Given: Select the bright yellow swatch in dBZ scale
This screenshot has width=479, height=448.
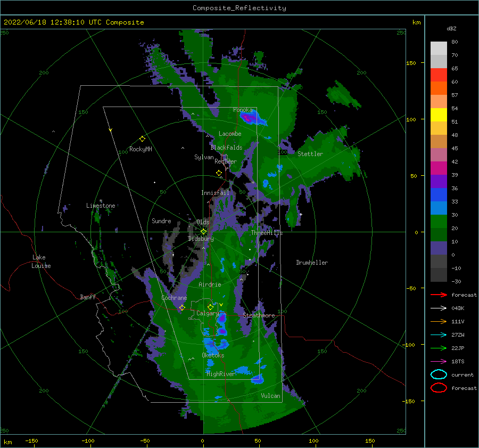Looking at the screenshot, I should (x=439, y=115).
